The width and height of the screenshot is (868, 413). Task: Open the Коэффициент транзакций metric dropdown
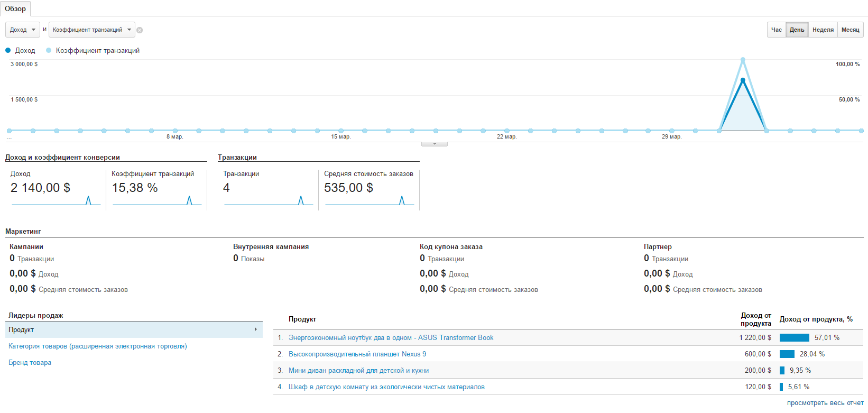tap(92, 30)
